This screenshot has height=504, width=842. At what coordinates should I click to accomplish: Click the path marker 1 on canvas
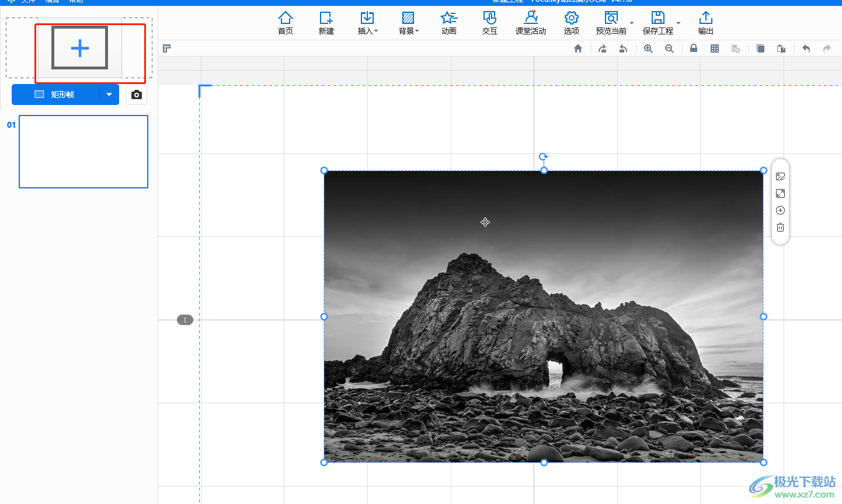tap(185, 320)
